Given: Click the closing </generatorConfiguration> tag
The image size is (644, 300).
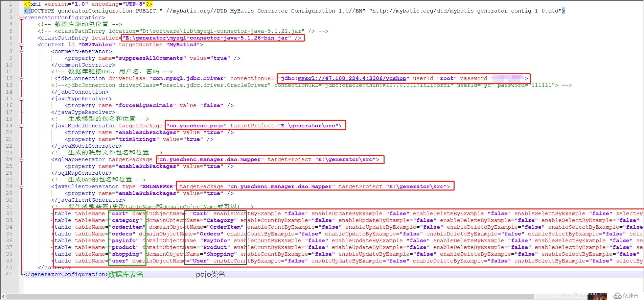Looking at the screenshot, I should click(x=66, y=274).
